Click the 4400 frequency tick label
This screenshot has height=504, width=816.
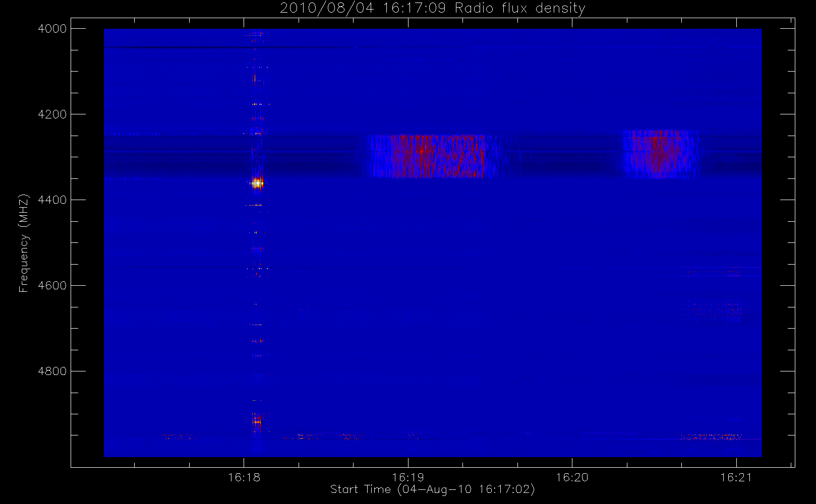[x=52, y=200]
